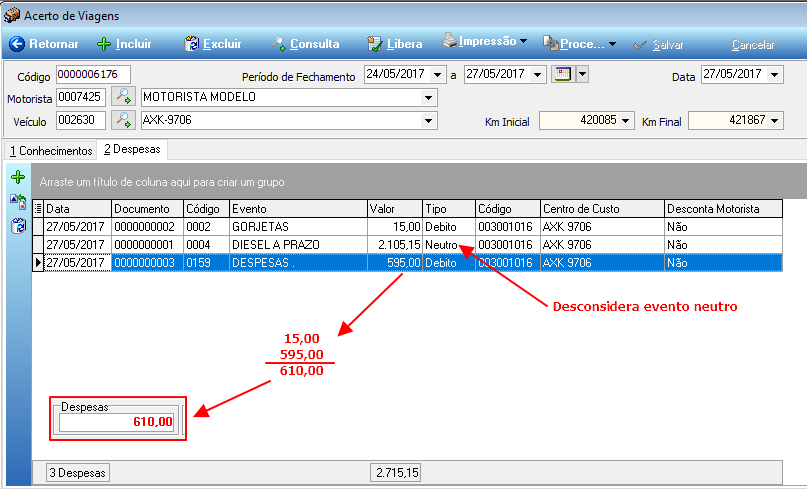
Task: Open the Km Final dropdown arrow
Action: click(x=775, y=121)
